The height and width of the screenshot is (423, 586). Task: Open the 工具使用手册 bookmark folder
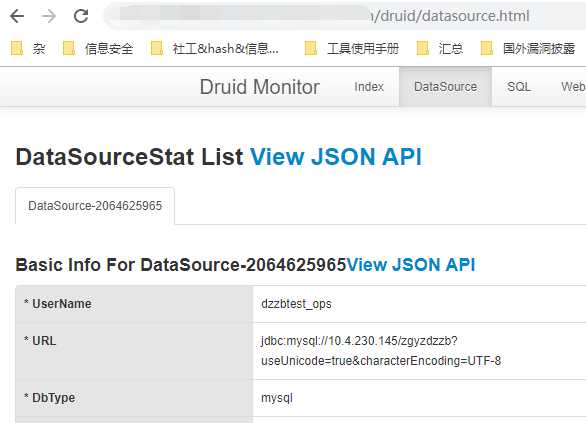tap(352, 49)
